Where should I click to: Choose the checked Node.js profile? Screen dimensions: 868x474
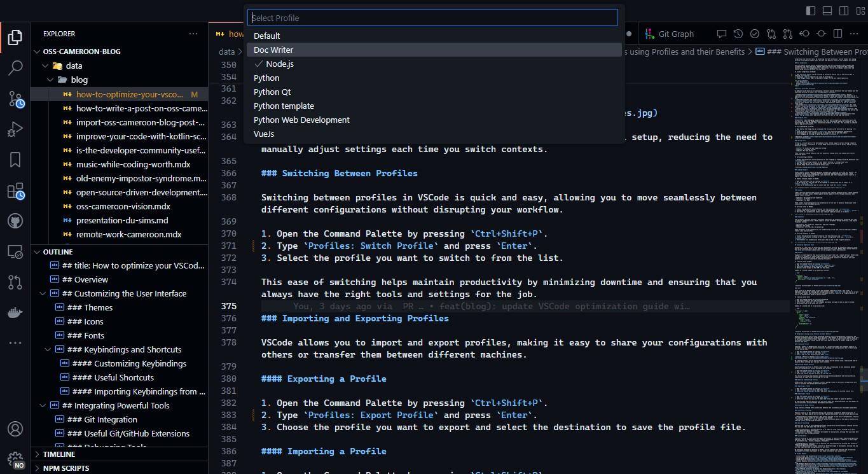click(x=434, y=64)
